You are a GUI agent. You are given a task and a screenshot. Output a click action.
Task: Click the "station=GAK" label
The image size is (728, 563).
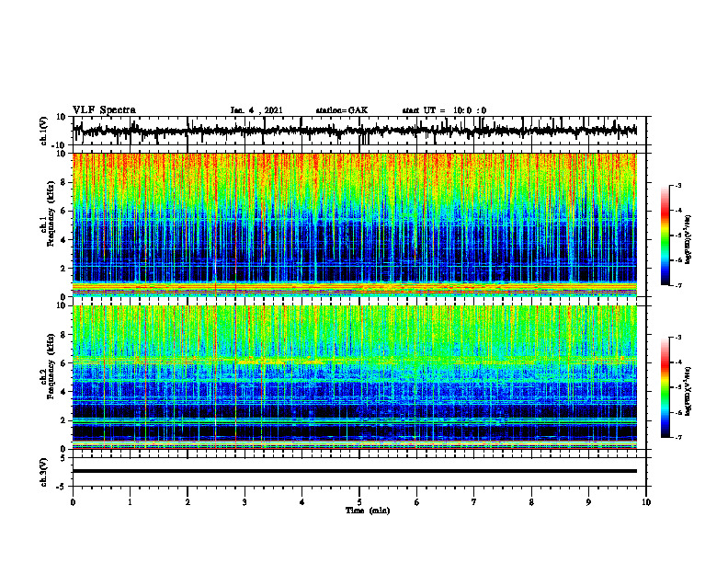coord(342,110)
